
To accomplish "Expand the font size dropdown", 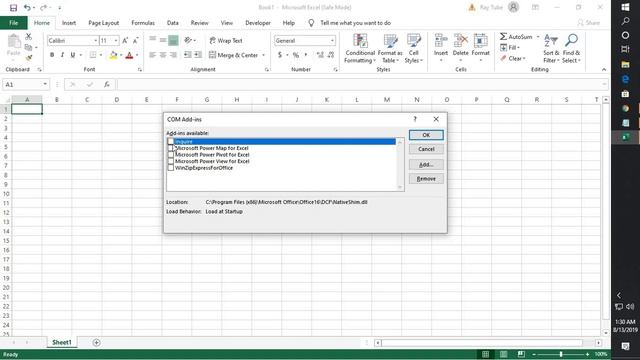I will click(116, 40).
